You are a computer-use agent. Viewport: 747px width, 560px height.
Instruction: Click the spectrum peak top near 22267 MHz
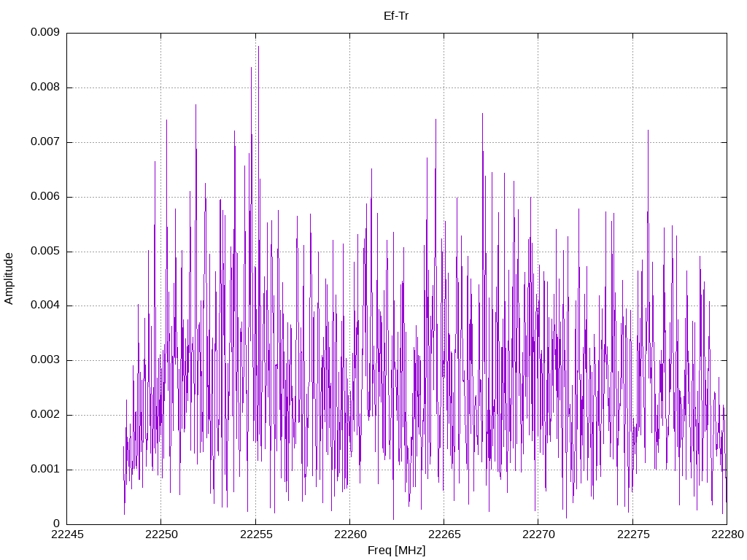(482, 114)
